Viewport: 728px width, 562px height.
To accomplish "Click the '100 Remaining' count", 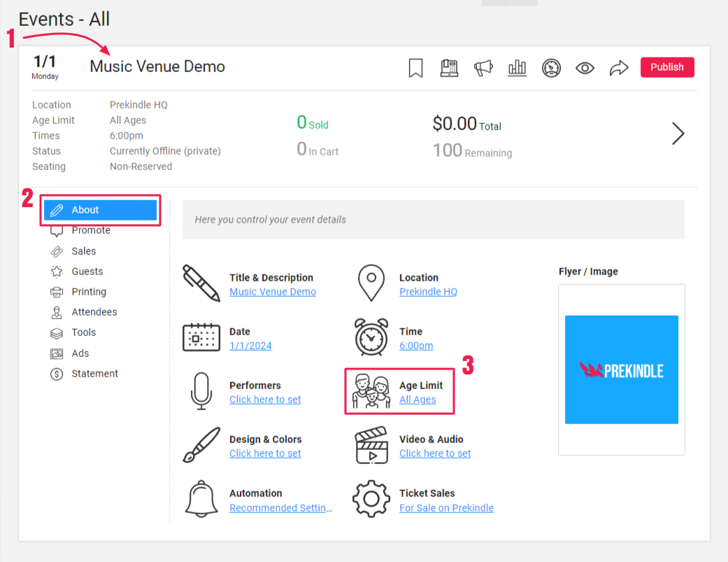I will pyautogui.click(x=472, y=150).
